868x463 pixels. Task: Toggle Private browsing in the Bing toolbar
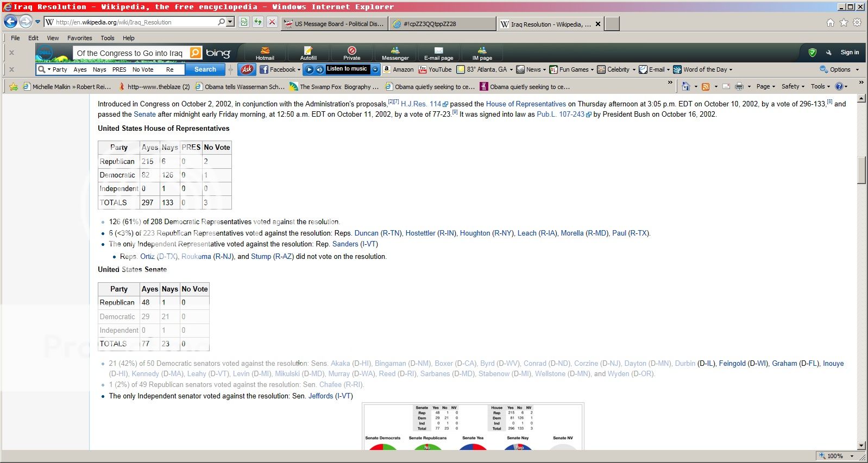[x=351, y=53]
